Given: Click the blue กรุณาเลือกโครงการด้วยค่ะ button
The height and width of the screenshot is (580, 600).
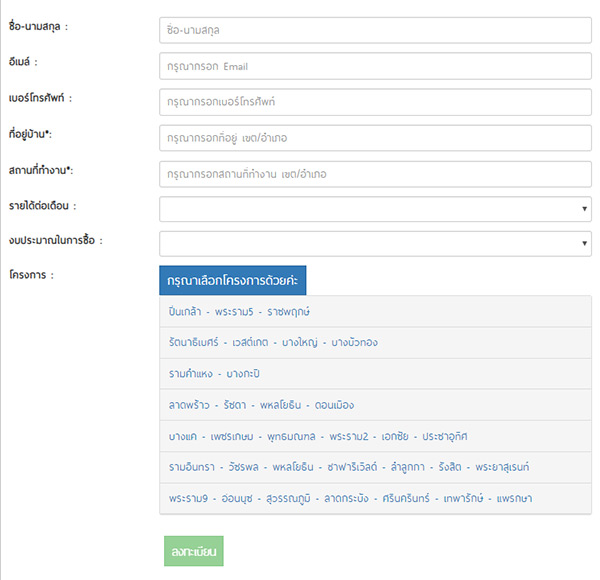Looking at the screenshot, I should (x=233, y=280).
